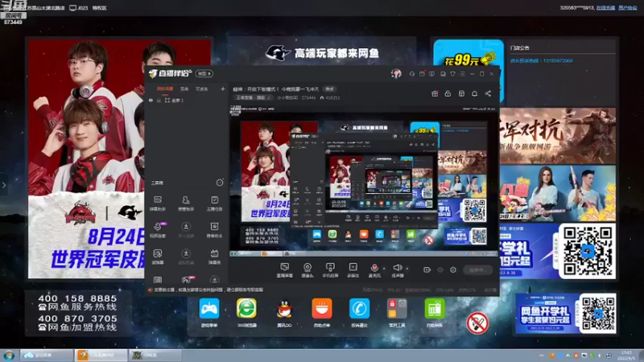The height and width of the screenshot is (362, 644).
Task: Click the gift icon above the preview
Action: point(435,93)
